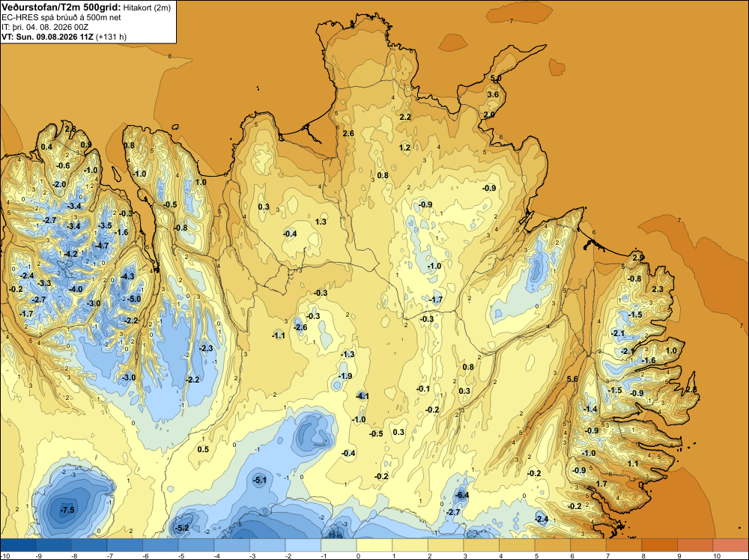Image resolution: width=749 pixels, height=560 pixels.
Task: Click the Veðurstofan/T2m 500grid title text
Action: (x=61, y=7)
